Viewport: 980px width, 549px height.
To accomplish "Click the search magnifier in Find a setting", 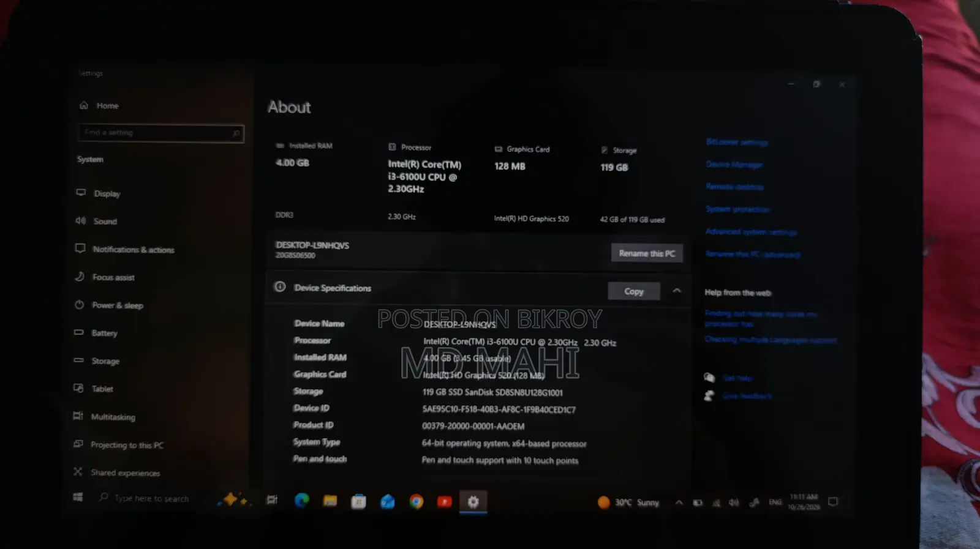I will 236,133.
